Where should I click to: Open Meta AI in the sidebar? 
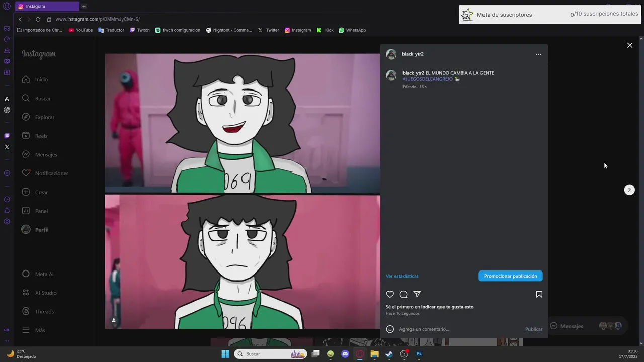tap(38, 274)
